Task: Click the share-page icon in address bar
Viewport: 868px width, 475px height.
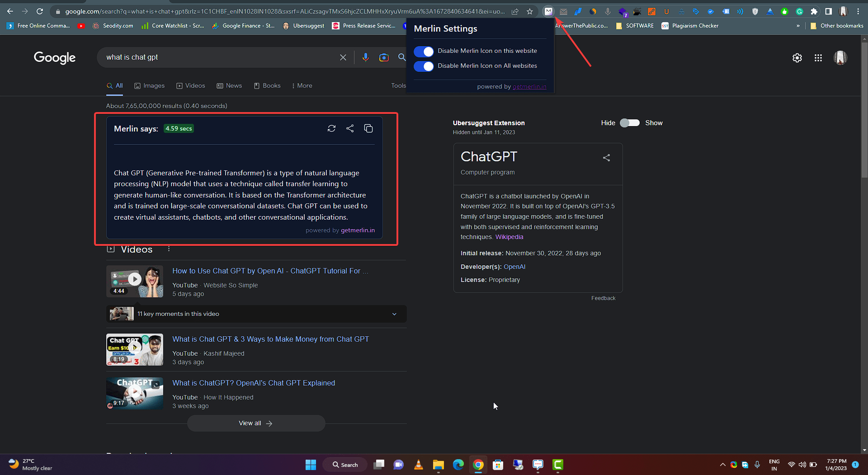Action: [515, 11]
